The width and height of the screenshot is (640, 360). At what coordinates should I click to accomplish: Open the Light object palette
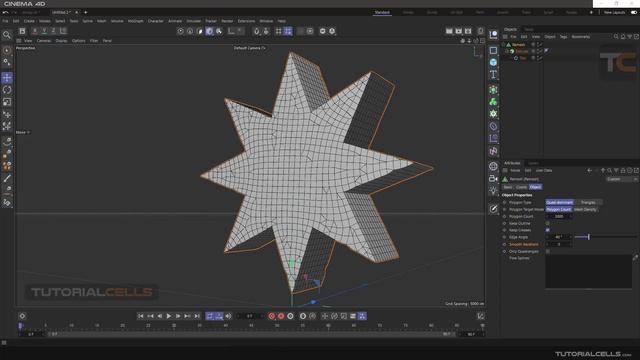tap(493, 191)
